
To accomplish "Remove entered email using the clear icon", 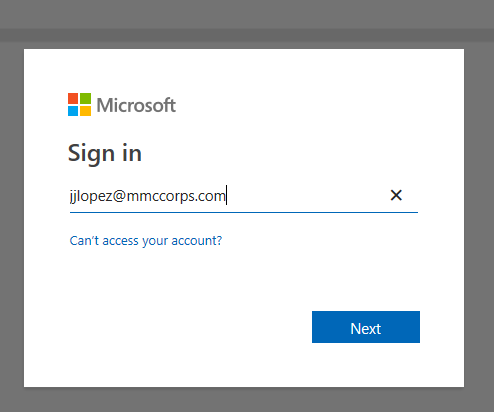I will tap(396, 195).
